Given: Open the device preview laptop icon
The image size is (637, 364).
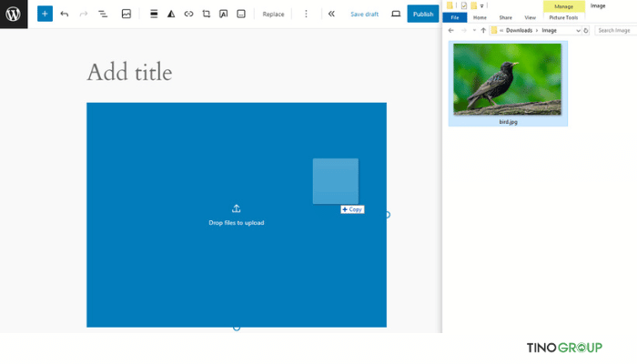Looking at the screenshot, I should [x=396, y=14].
